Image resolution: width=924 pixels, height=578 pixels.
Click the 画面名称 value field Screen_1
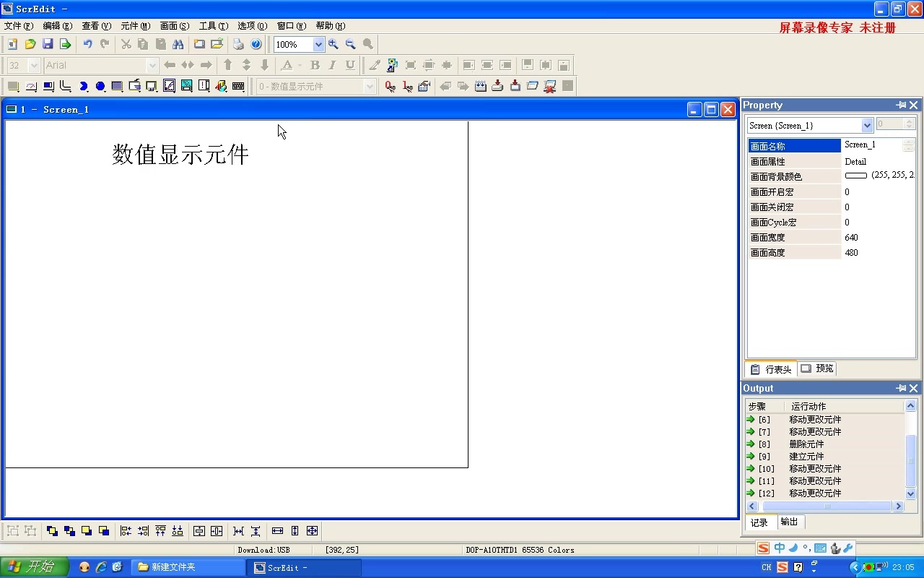click(873, 145)
